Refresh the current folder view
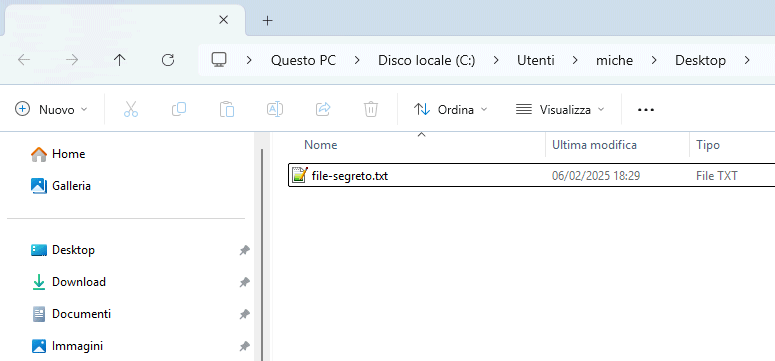Image resolution: width=775 pixels, height=361 pixels. click(168, 60)
